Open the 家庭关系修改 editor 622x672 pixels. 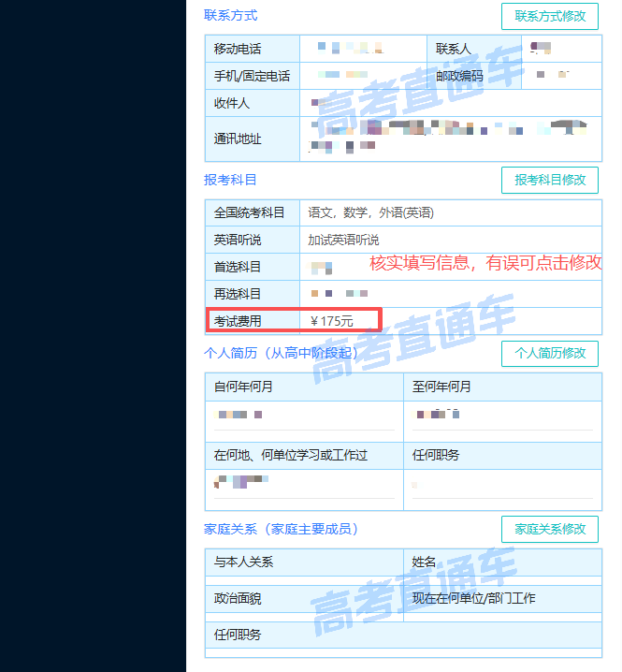[550, 529]
